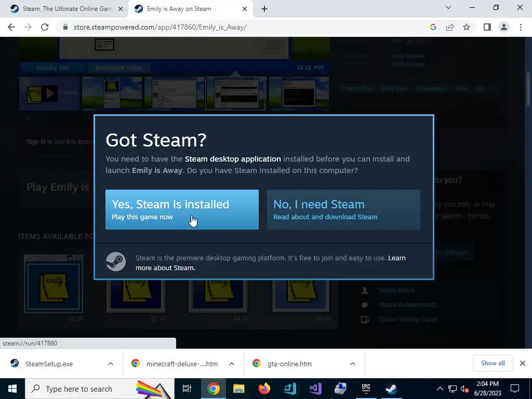Choose No, I need Steam
This screenshot has height=399, width=532.
[343, 210]
